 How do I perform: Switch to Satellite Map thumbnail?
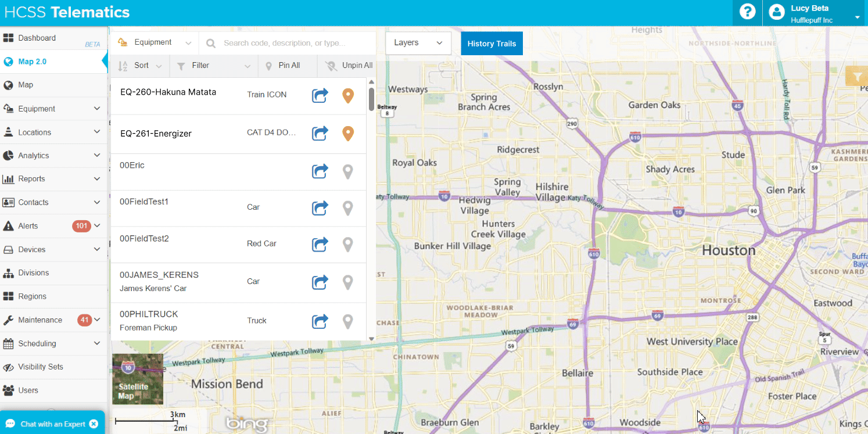(x=138, y=379)
